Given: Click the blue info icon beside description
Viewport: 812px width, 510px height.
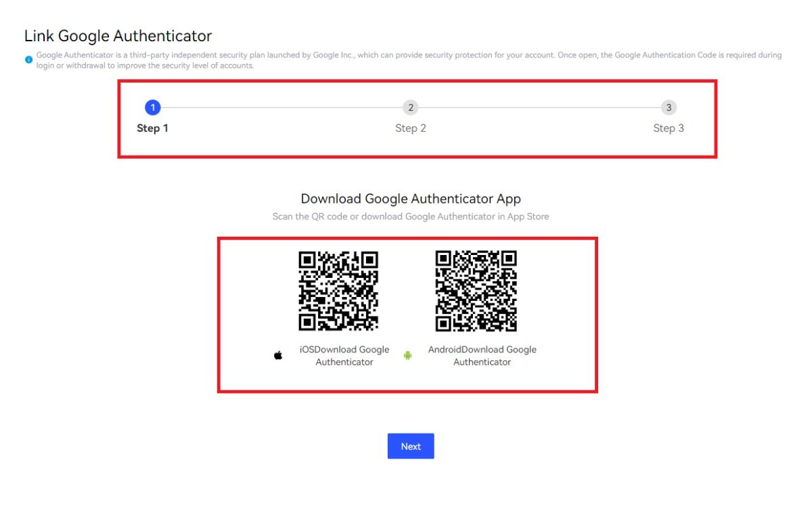Looking at the screenshot, I should 28,60.
